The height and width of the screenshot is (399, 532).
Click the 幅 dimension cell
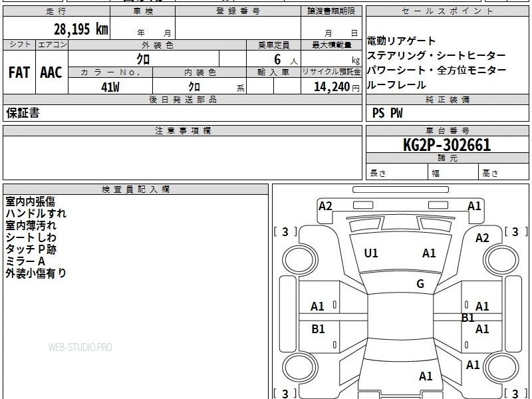click(x=454, y=173)
